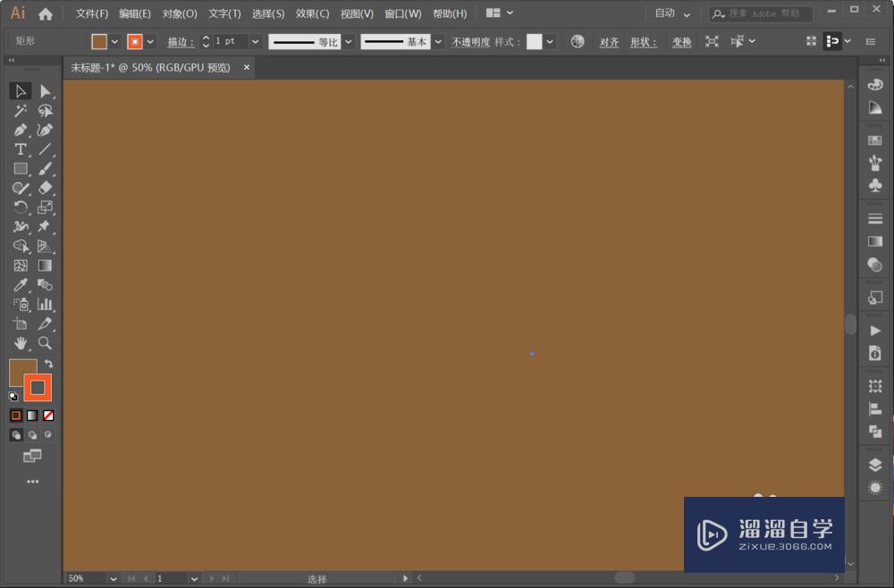Choose the Rotate tool
The width and height of the screenshot is (894, 588).
pyautogui.click(x=21, y=207)
